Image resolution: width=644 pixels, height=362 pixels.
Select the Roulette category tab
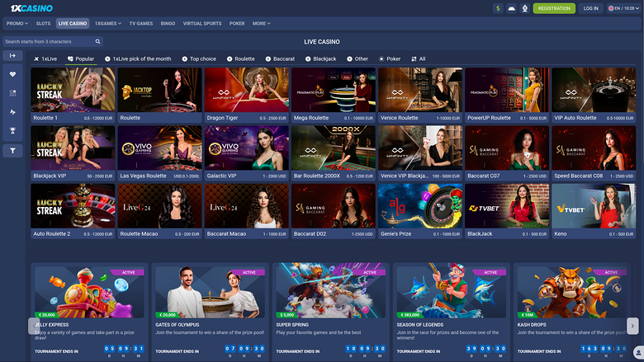pos(241,59)
